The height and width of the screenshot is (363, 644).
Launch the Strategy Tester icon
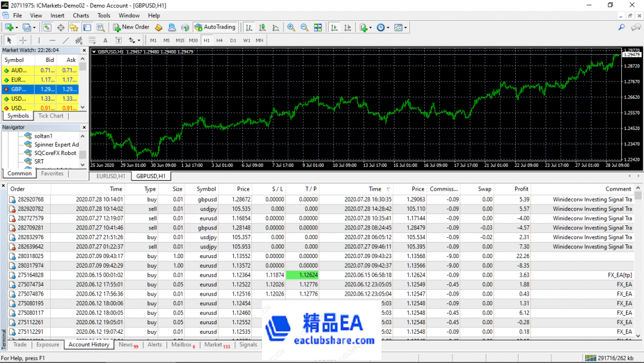point(101,27)
